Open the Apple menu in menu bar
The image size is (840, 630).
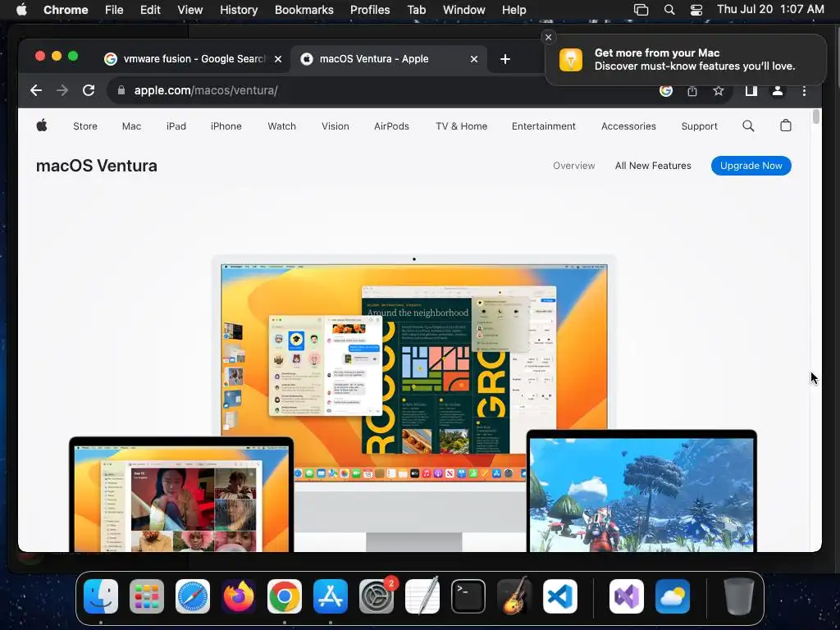pos(21,10)
